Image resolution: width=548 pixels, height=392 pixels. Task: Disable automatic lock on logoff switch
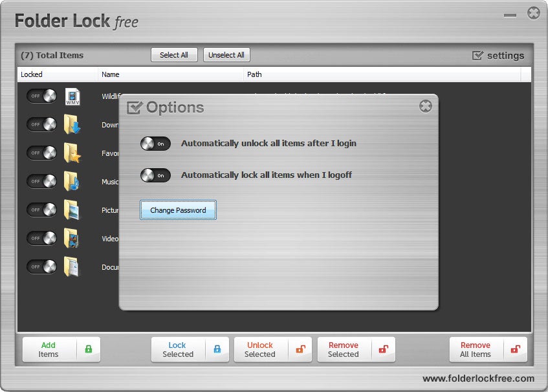155,175
